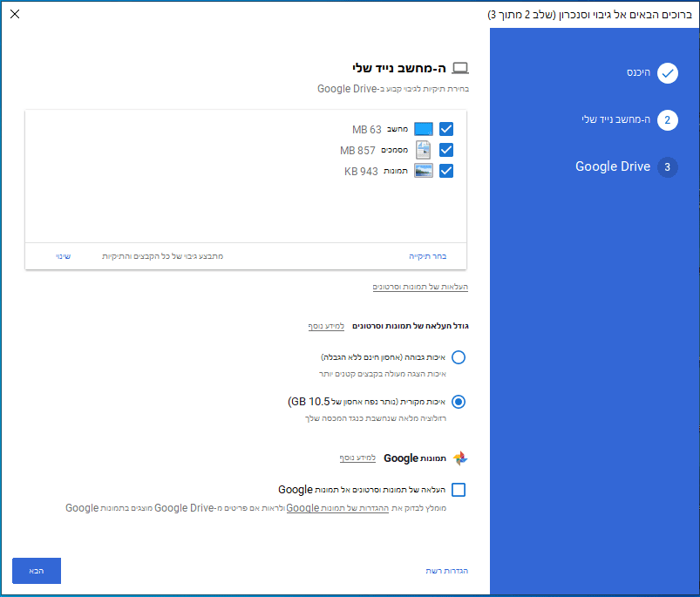
Task: Close the Backup and Sync setup window
Action: tap(15, 14)
